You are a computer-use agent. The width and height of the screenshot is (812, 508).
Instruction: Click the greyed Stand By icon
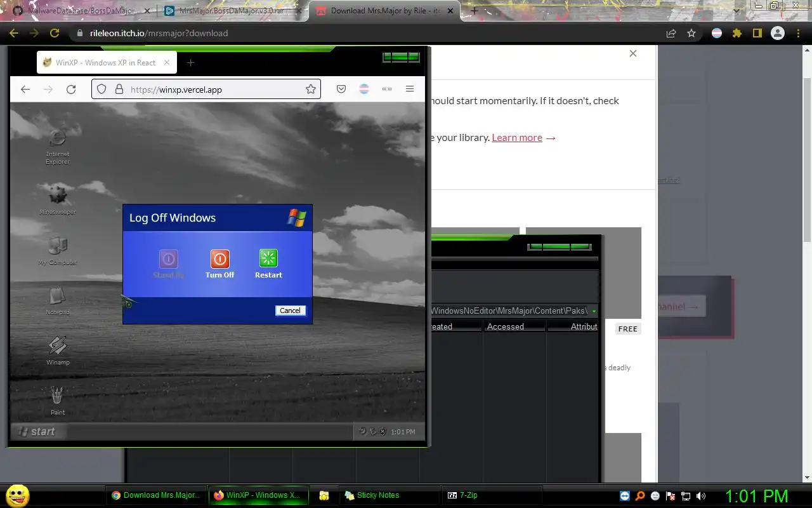(168, 258)
